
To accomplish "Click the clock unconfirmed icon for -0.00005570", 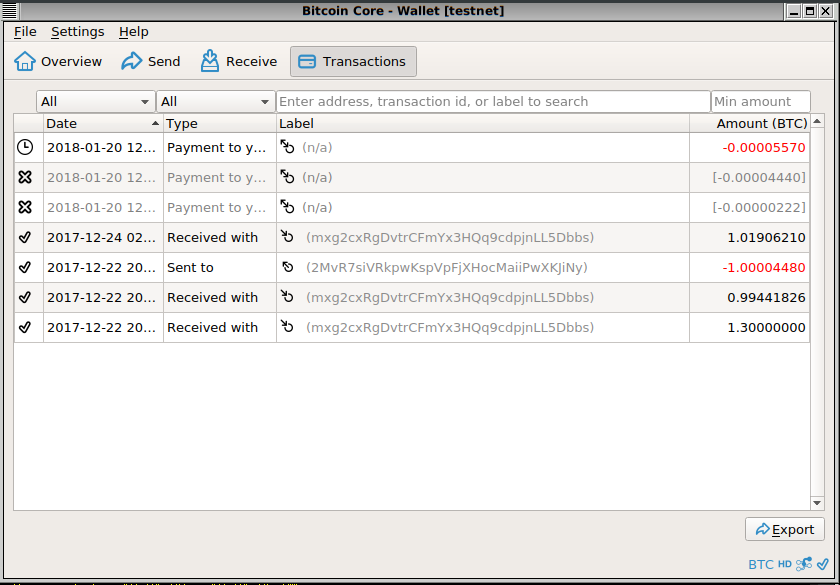I will 25,147.
